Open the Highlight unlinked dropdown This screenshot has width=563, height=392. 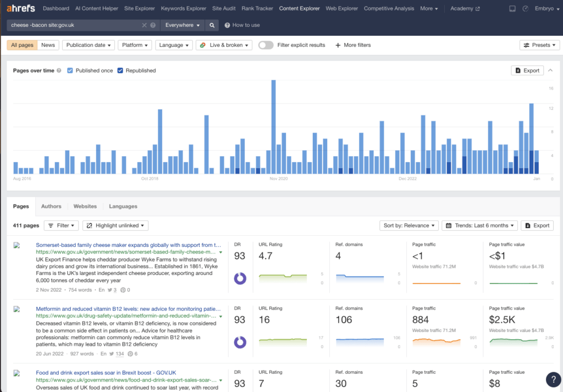115,225
